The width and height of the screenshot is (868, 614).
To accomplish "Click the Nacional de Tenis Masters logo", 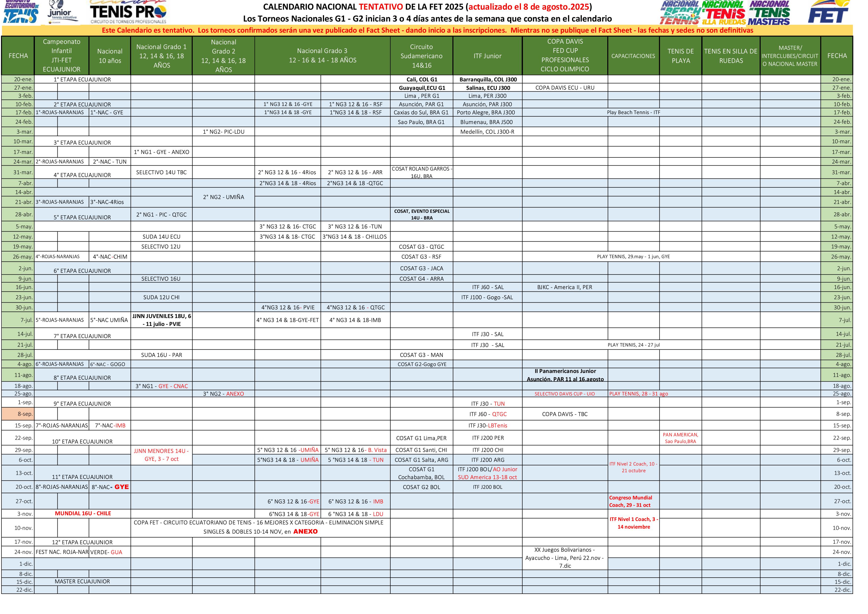I will click(769, 12).
